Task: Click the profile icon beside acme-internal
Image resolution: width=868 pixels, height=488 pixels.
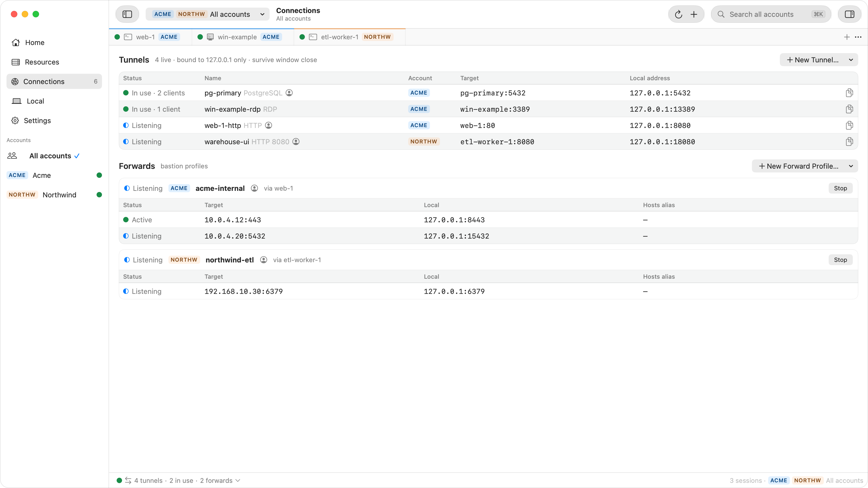Action: (254, 188)
